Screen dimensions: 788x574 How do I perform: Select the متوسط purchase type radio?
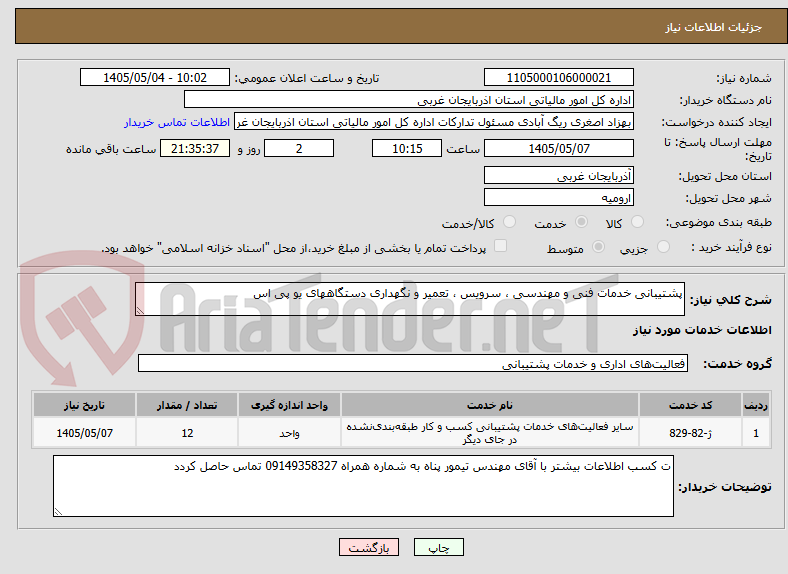tap(598, 247)
